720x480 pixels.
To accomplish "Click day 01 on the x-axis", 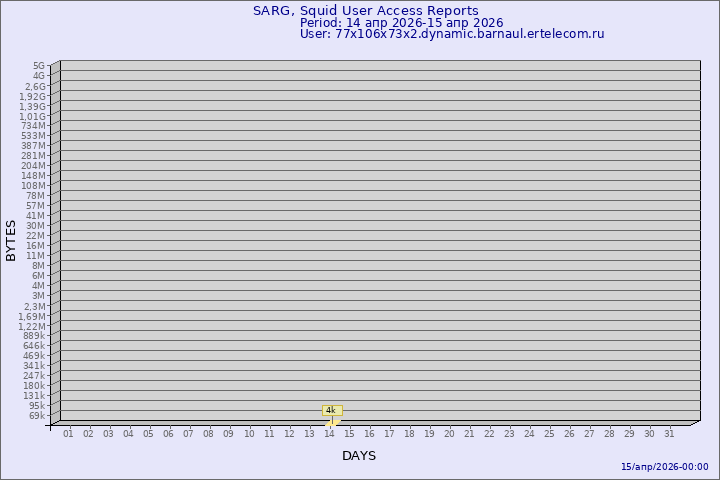I will coord(68,433).
